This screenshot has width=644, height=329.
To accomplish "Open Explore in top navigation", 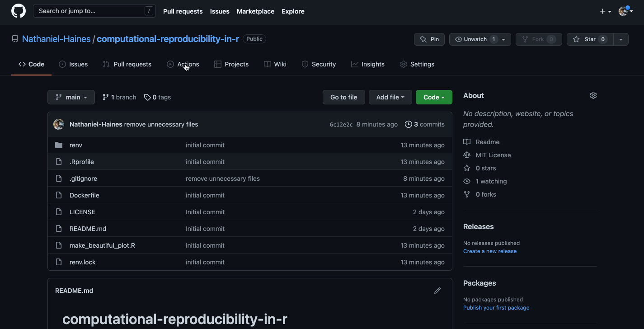I will tap(293, 11).
